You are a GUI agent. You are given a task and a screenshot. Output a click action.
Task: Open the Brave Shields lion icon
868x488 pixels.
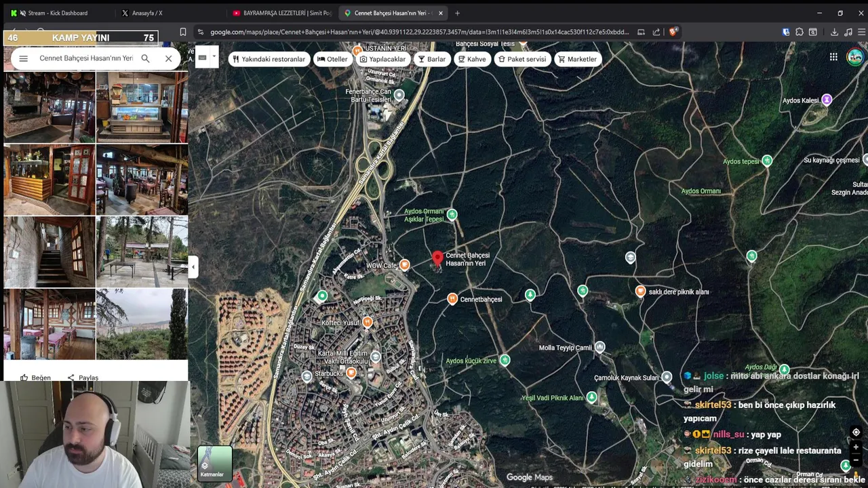[x=673, y=32]
